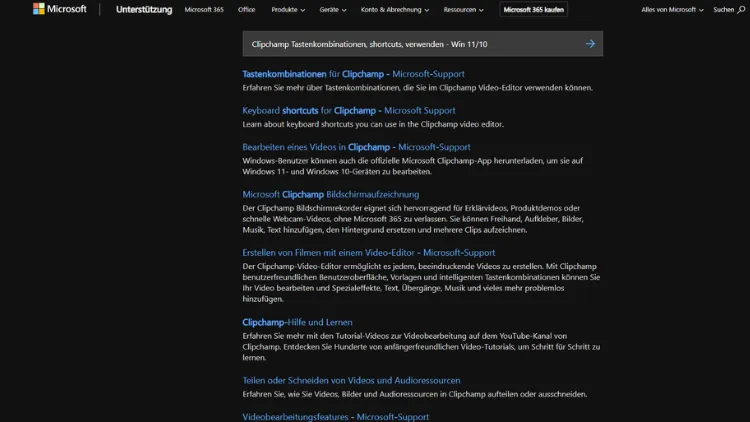The height and width of the screenshot is (422, 750).
Task: Open Microsoft Clipchamp Bildschirmaufzeichnung result
Action: click(331, 194)
